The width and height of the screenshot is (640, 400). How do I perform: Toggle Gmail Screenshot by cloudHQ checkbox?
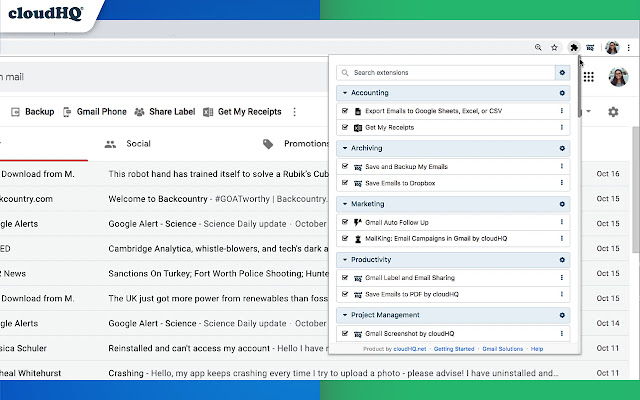[345, 333]
